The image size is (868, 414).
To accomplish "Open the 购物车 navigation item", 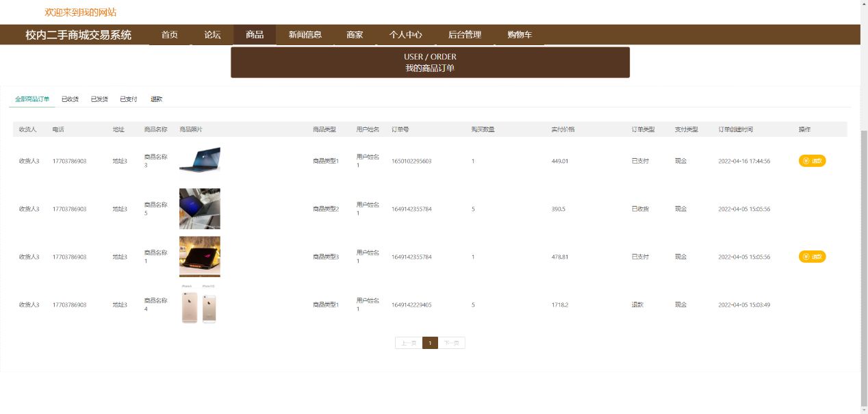I will (520, 35).
